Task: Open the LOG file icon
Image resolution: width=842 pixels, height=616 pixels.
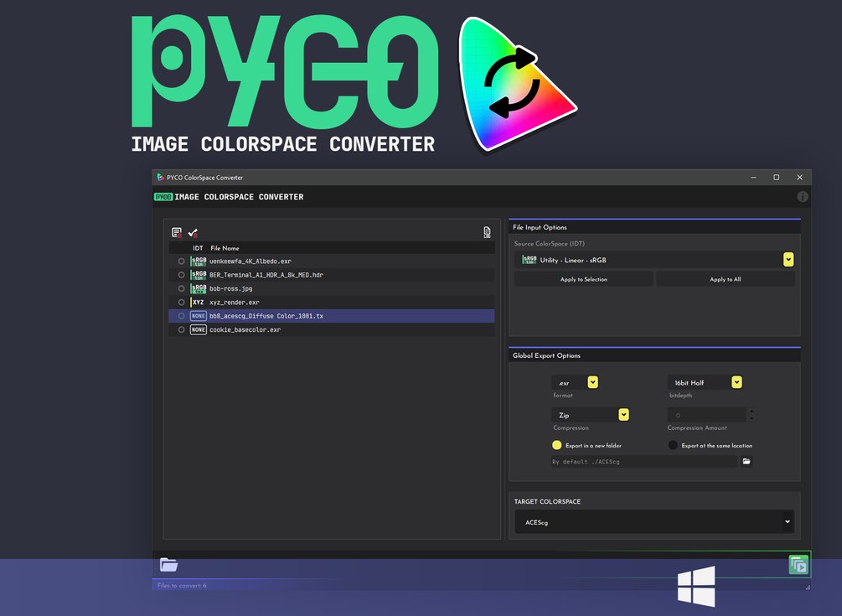Action: tap(487, 232)
